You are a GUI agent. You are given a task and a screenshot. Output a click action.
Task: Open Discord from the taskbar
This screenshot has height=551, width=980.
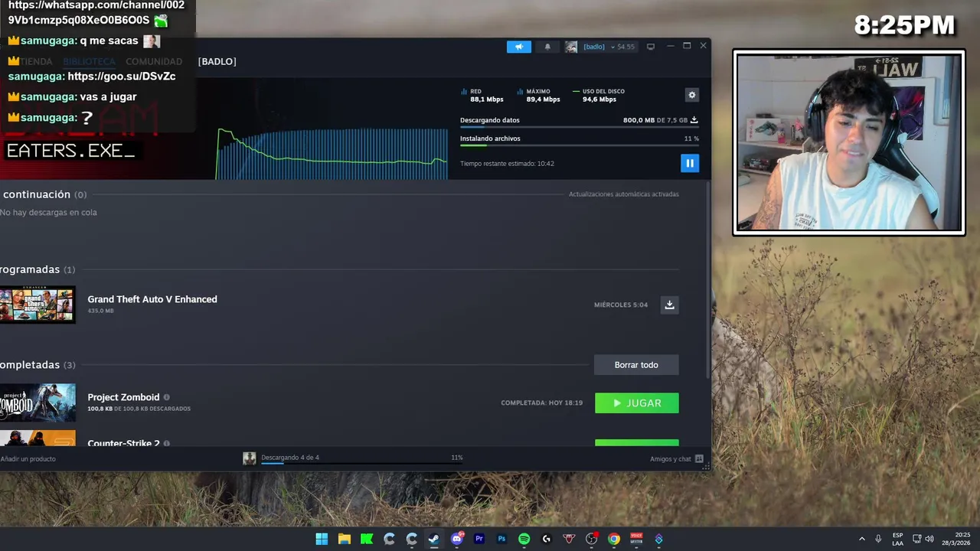457,539
